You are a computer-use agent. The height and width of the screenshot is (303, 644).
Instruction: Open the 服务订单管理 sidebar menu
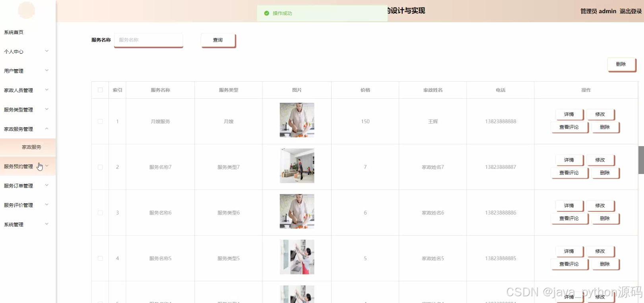click(x=28, y=186)
